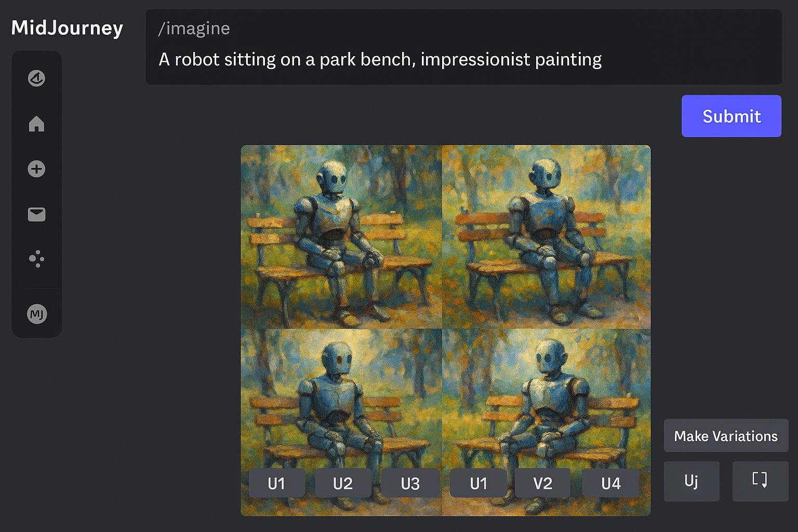This screenshot has height=532, width=798.
Task: Click the brackets expand icon button
Action: pyautogui.click(x=760, y=481)
